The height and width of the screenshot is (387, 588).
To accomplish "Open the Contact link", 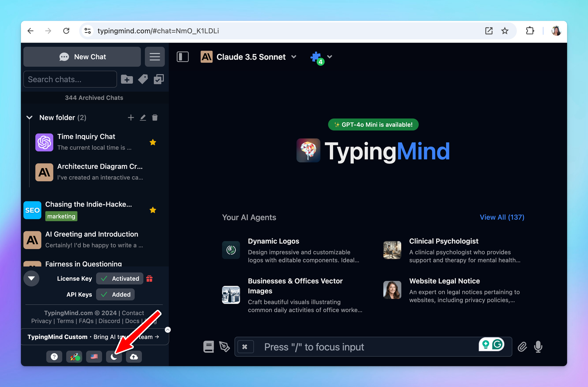I will (133, 313).
